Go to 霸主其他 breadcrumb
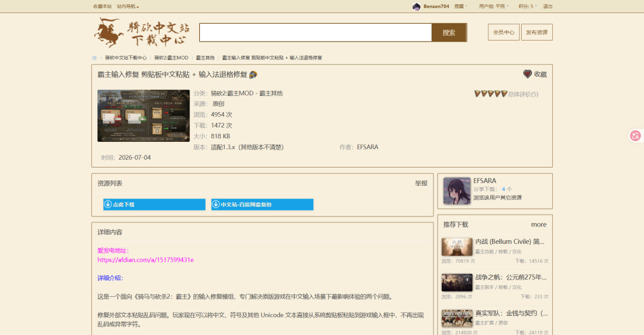 click(205, 58)
